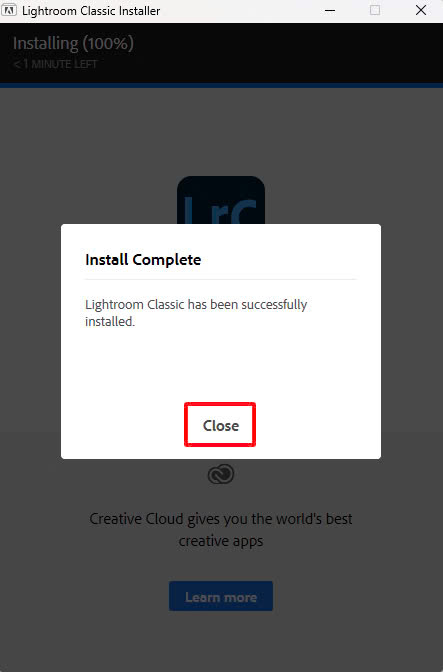Click the <1 MINUTE LEFT label
Image resolution: width=443 pixels, height=672 pixels.
(x=55, y=64)
